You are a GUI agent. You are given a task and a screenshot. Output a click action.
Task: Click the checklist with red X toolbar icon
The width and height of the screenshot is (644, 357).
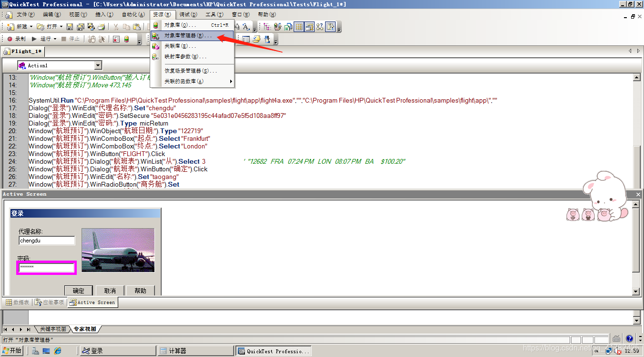[x=116, y=39]
